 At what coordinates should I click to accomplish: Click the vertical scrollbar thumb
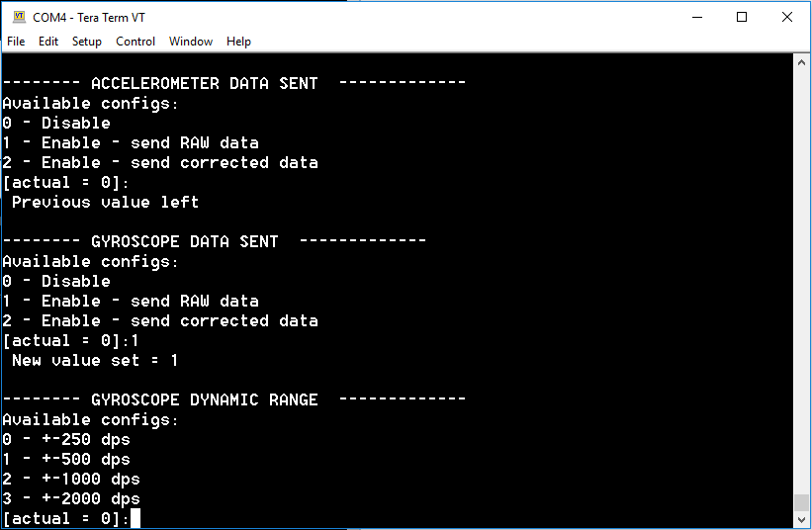click(x=801, y=502)
